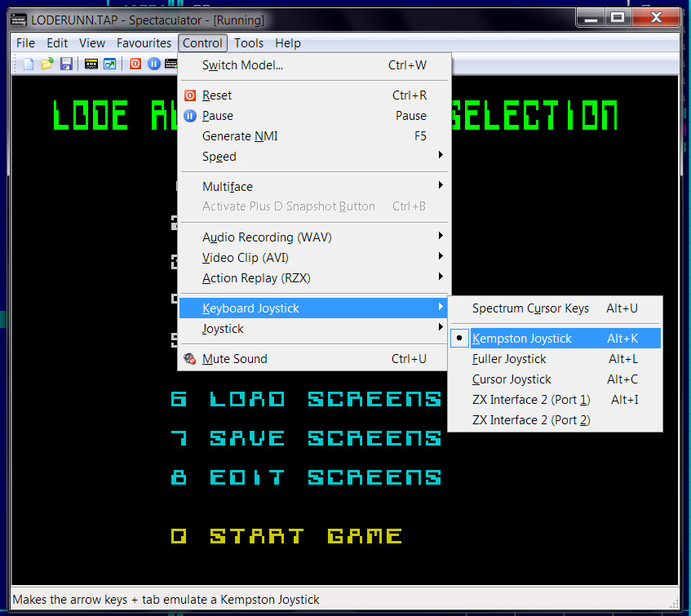This screenshot has width=691, height=616.
Task: Minimize the Spectaculator window
Action: click(x=591, y=18)
